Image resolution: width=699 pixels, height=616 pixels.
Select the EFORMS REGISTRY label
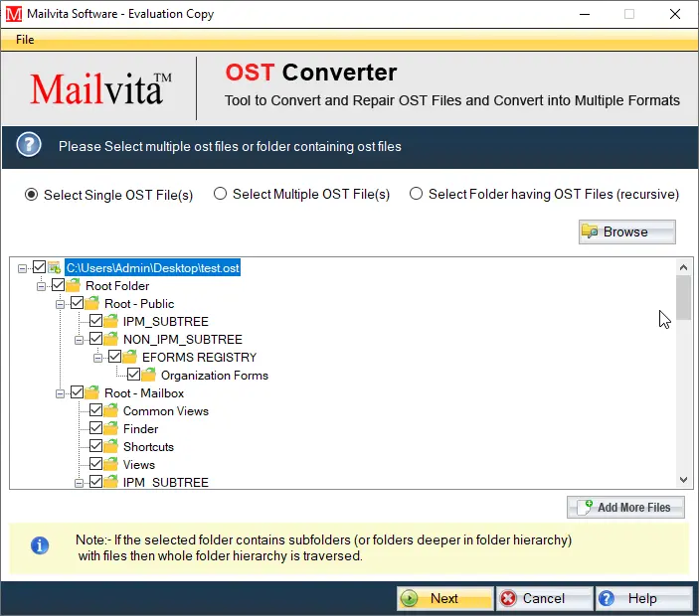[199, 358]
